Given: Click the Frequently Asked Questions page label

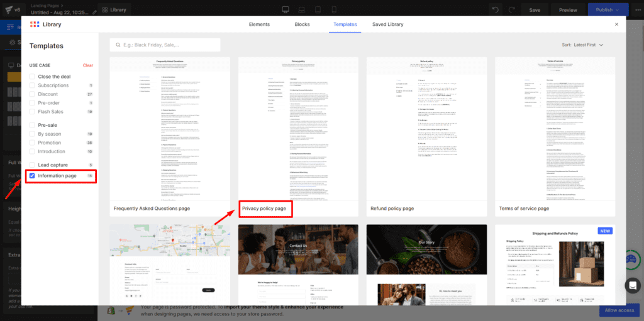Looking at the screenshot, I should [152, 209].
